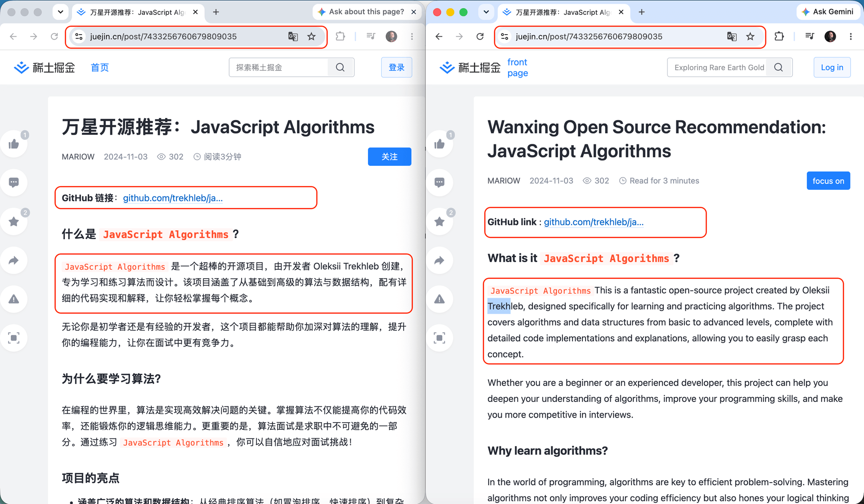864x504 pixels.
Task: Open Google Translate icon in right address bar
Action: tap(732, 36)
